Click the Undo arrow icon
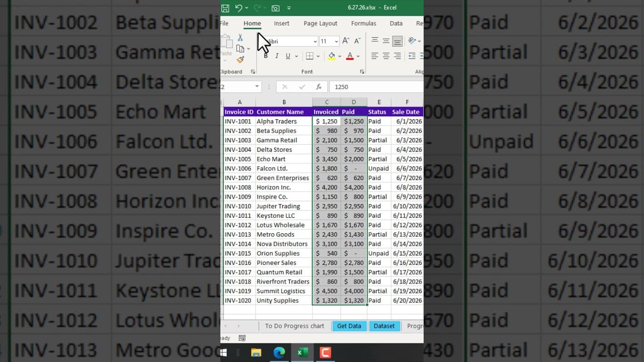The height and width of the screenshot is (362, 644). 238,8
